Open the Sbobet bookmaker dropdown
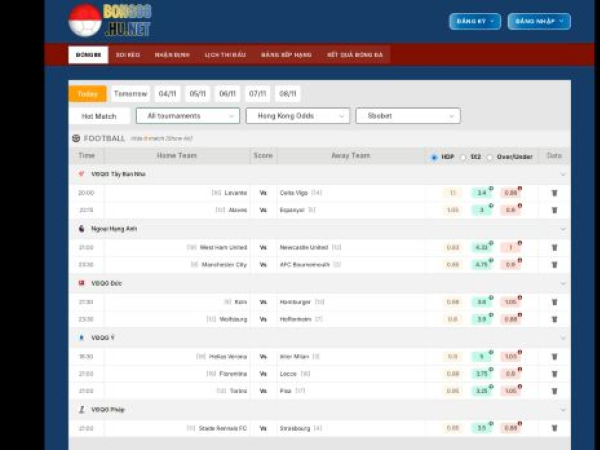Image resolution: width=600 pixels, height=450 pixels. (407, 116)
